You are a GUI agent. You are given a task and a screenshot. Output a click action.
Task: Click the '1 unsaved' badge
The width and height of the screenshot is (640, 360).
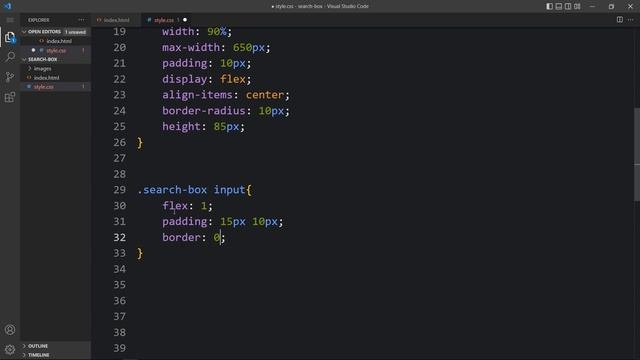(x=76, y=32)
